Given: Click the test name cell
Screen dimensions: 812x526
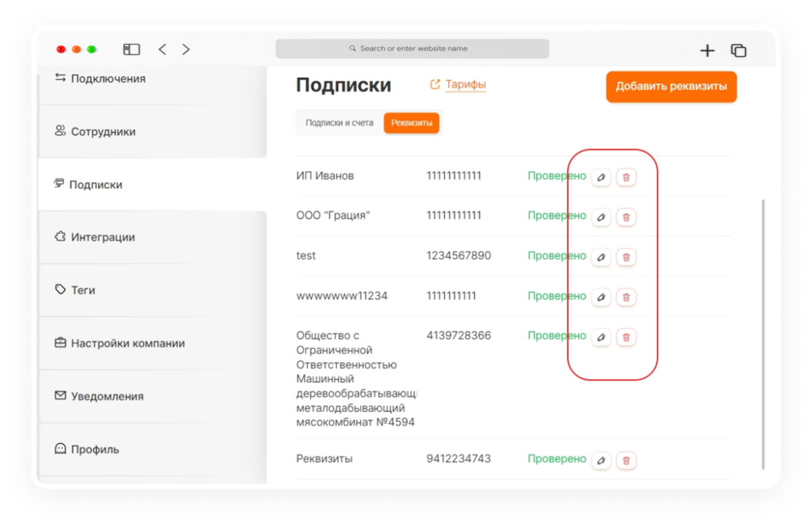Looking at the screenshot, I should (x=306, y=256).
